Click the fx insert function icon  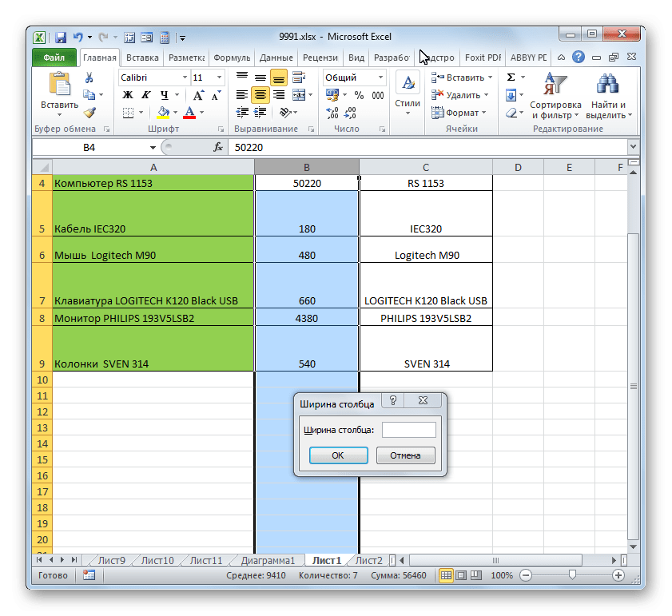[x=218, y=148]
